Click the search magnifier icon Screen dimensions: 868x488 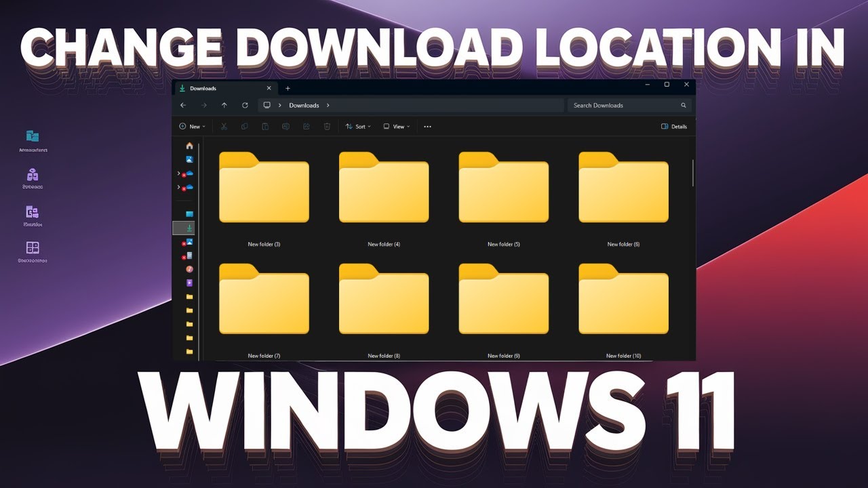click(684, 105)
